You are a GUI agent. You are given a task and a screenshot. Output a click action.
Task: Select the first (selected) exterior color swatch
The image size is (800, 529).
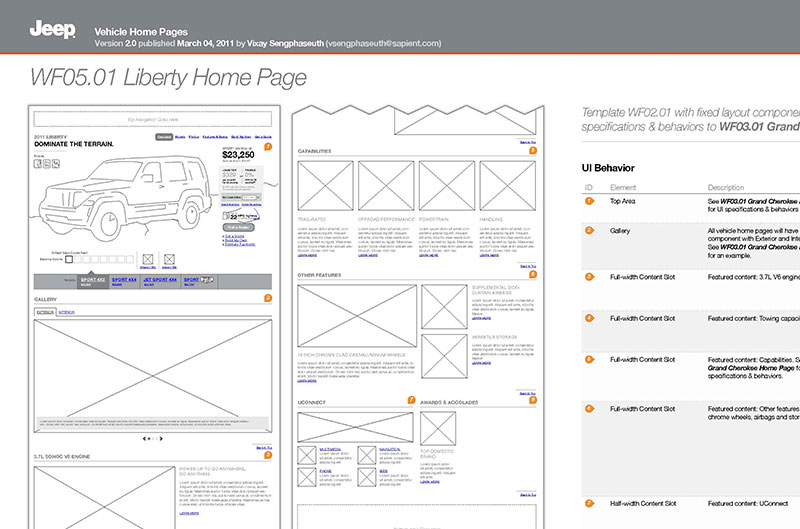click(x=69, y=259)
